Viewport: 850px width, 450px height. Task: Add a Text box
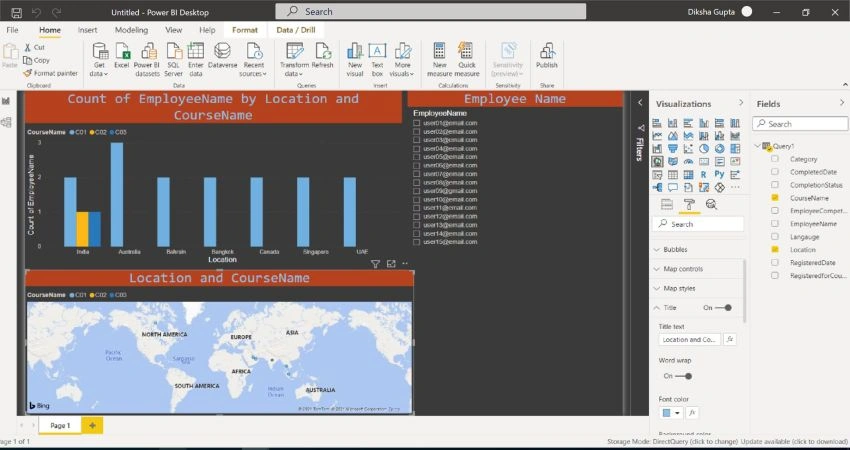(x=377, y=60)
